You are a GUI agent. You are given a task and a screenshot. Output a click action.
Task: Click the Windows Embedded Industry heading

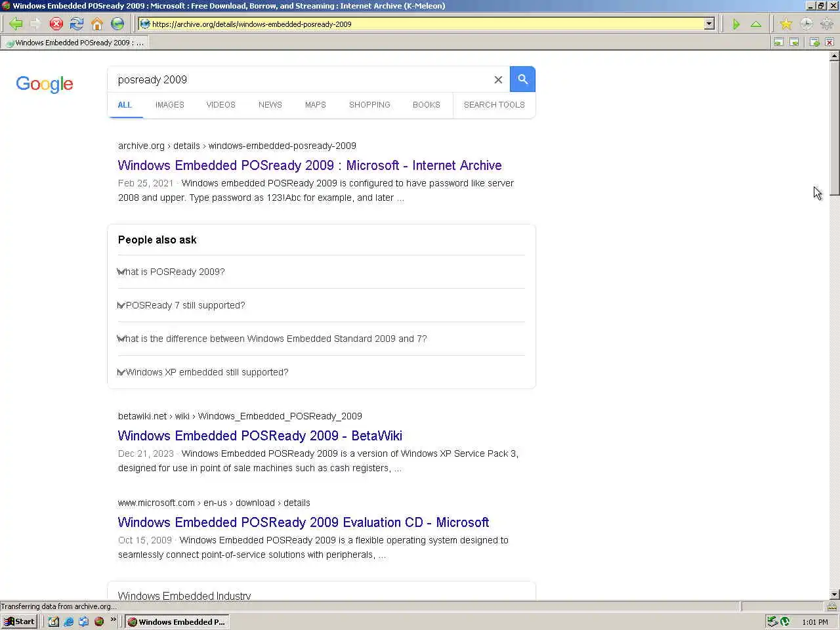(x=184, y=595)
